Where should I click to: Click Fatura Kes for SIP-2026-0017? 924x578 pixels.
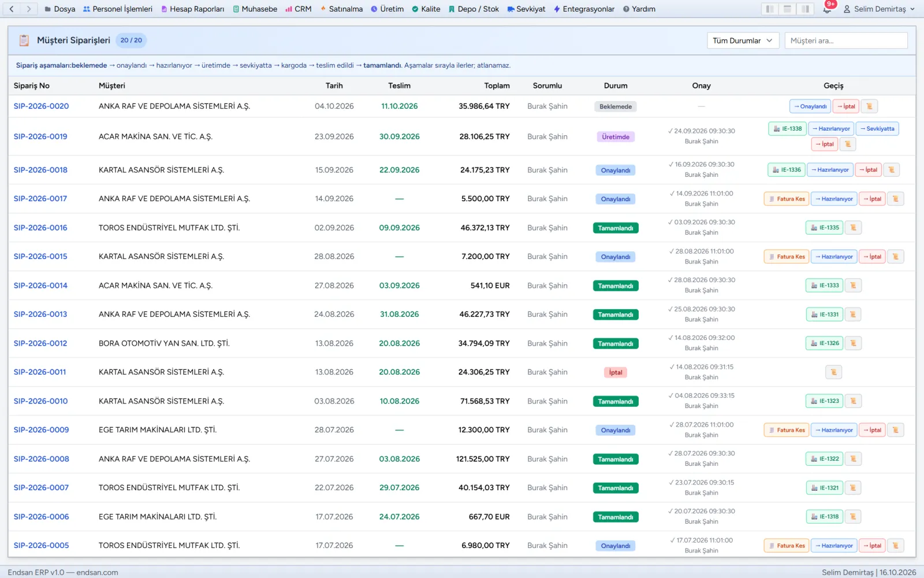click(787, 199)
